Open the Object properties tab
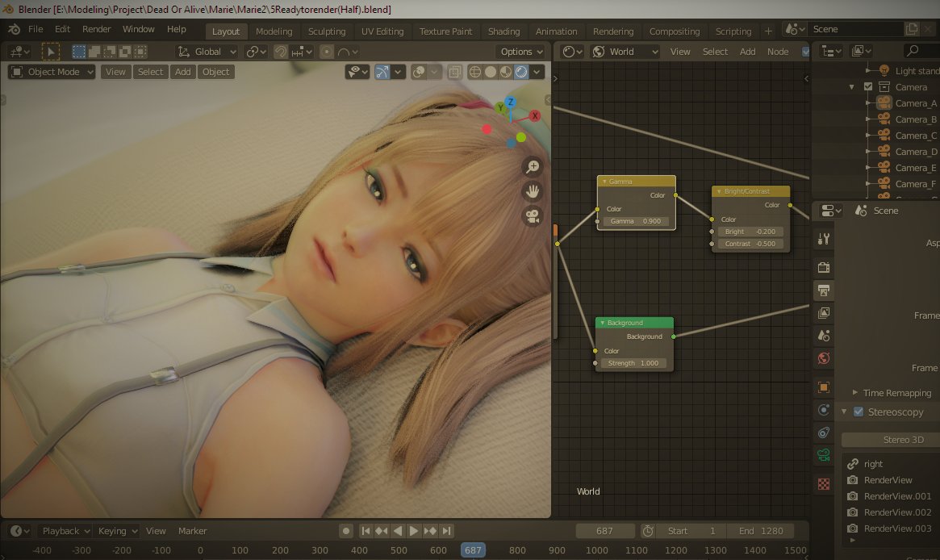 (x=824, y=387)
